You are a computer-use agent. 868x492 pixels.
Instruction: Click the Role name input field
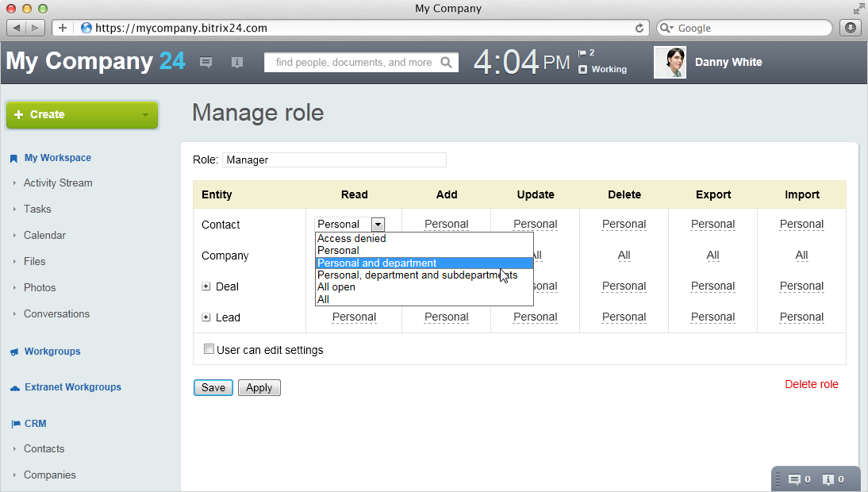tap(334, 160)
